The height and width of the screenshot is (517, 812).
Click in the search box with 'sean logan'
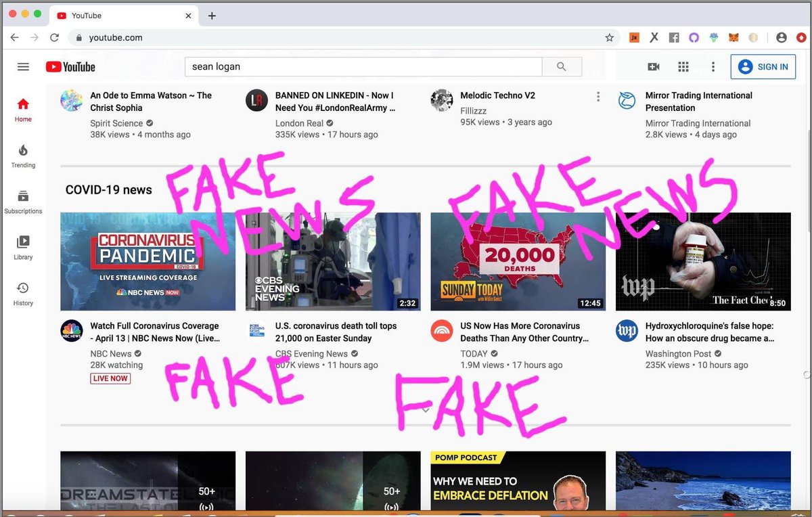tap(363, 66)
